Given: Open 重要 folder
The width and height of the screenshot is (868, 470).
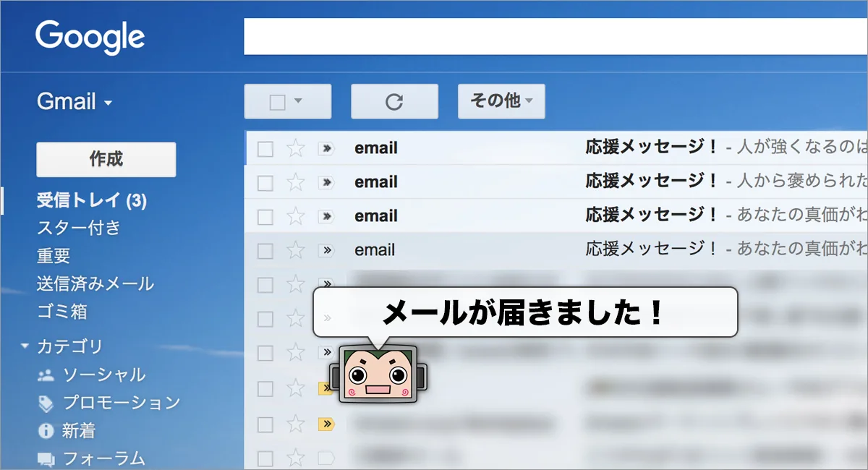Looking at the screenshot, I should [x=54, y=256].
